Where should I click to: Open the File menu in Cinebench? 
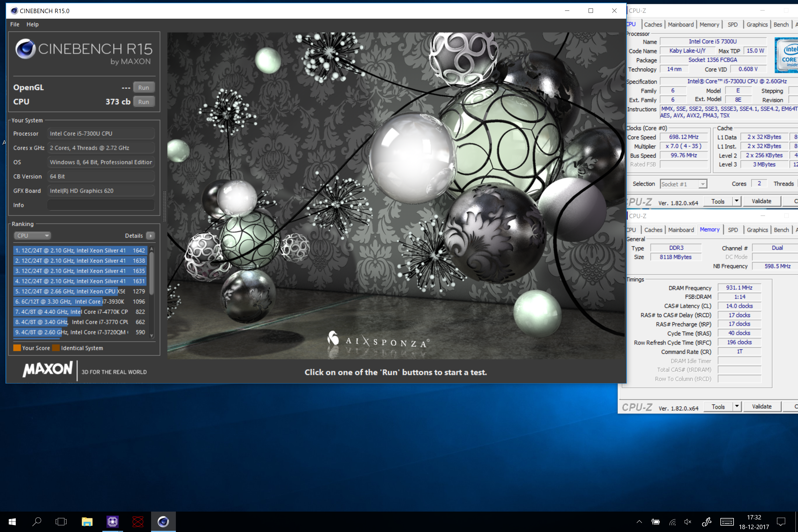click(x=15, y=24)
